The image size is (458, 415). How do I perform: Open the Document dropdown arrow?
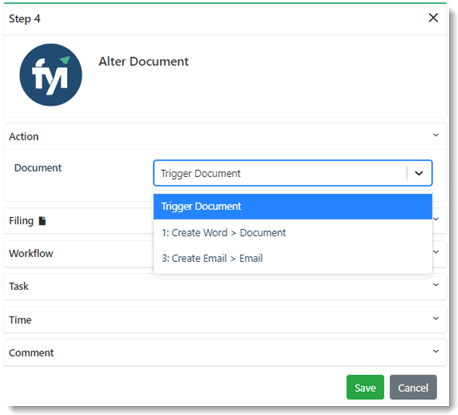[x=419, y=173]
